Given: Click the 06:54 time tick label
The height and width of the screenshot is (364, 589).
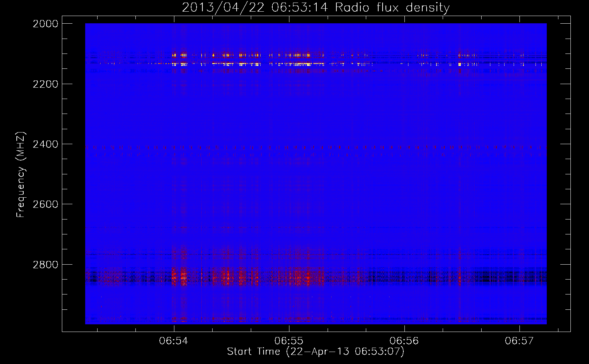Looking at the screenshot, I should (x=174, y=341).
